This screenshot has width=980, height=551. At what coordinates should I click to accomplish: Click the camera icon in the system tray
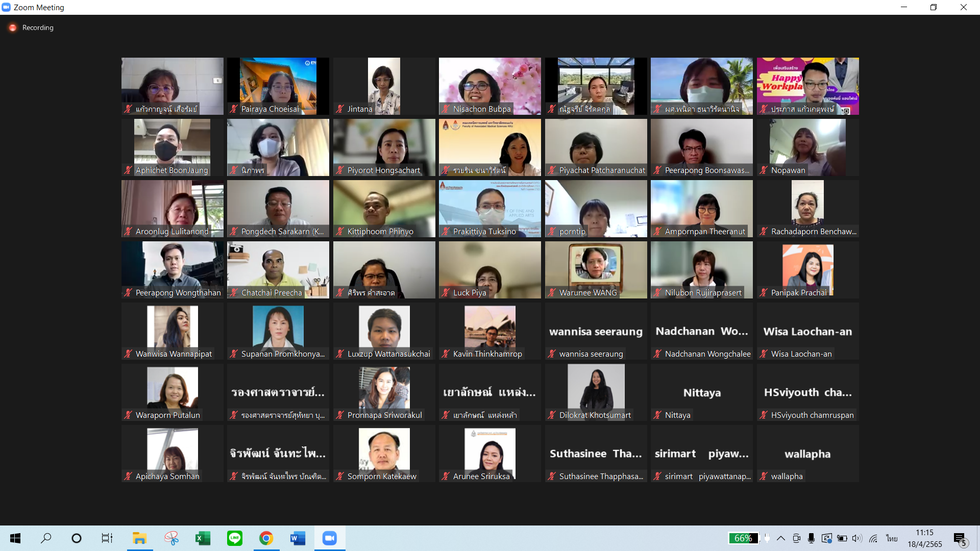click(796, 538)
